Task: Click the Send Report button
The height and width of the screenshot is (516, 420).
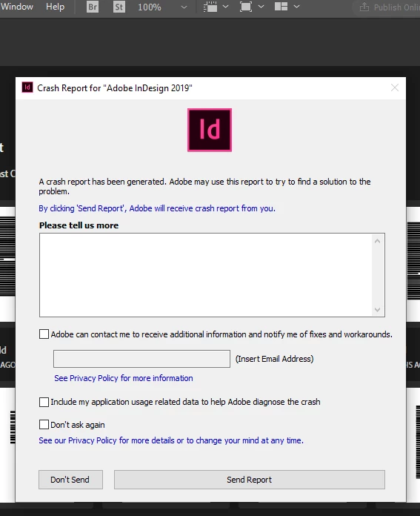Action: pos(250,480)
